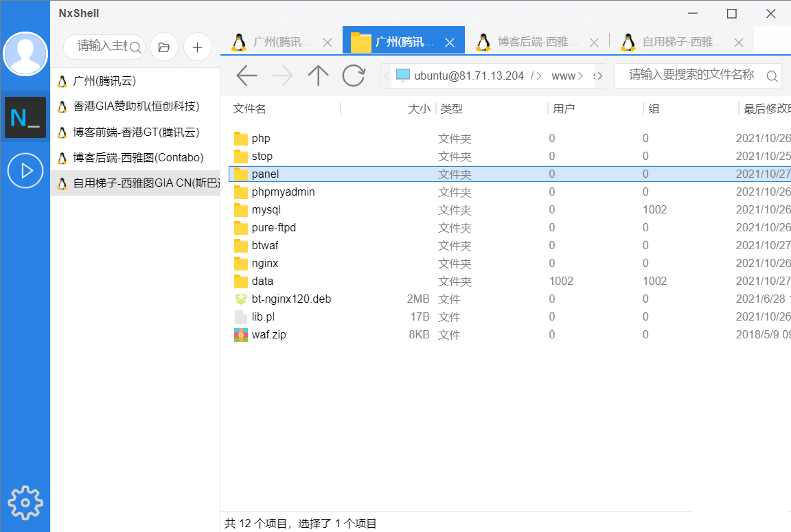Image resolution: width=791 pixels, height=532 pixels.
Task: Click the host search magnifier icon
Action: [135, 47]
